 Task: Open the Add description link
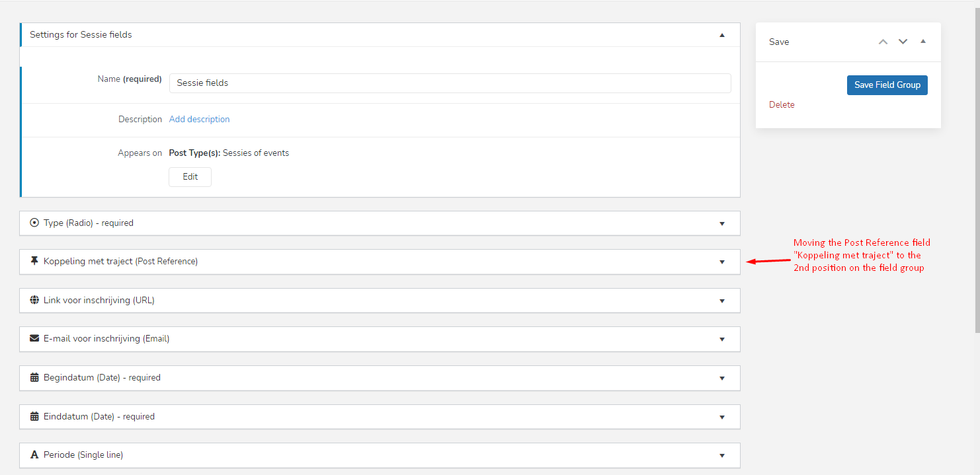click(199, 120)
